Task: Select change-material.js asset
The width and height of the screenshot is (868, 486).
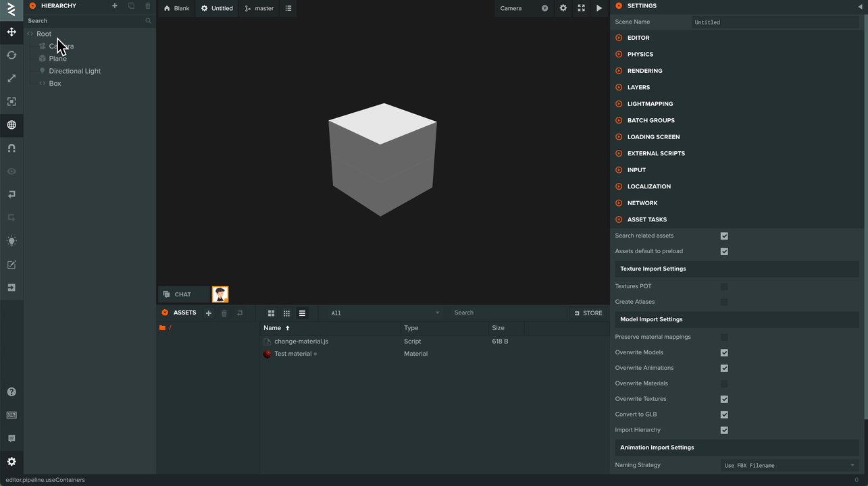Action: pyautogui.click(x=301, y=342)
